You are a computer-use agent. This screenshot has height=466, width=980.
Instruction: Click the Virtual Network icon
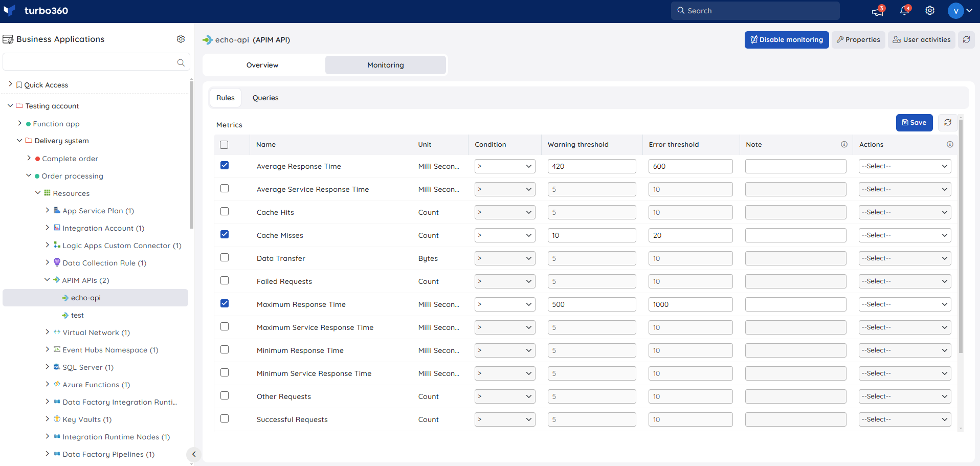tap(57, 332)
